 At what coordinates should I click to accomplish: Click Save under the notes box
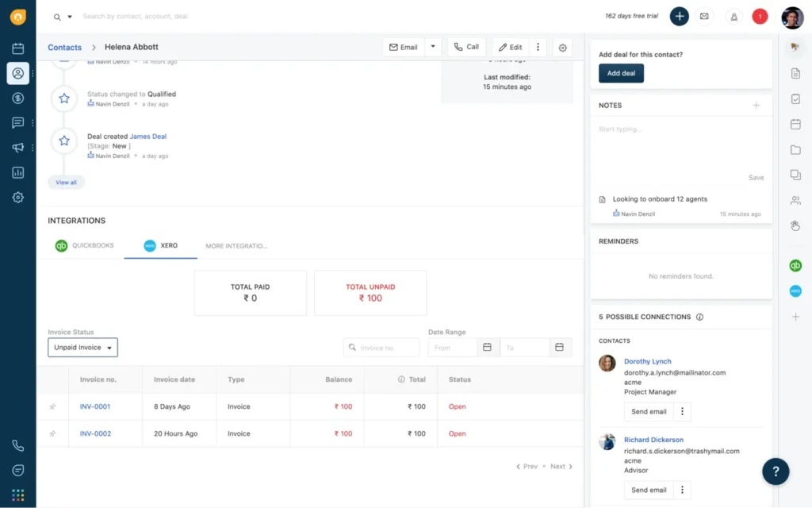pyautogui.click(x=756, y=177)
